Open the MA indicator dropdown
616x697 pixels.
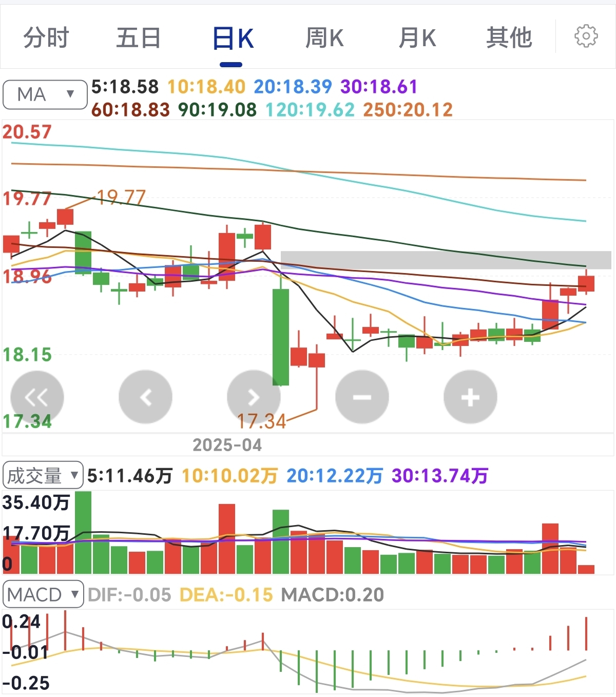click(45, 94)
